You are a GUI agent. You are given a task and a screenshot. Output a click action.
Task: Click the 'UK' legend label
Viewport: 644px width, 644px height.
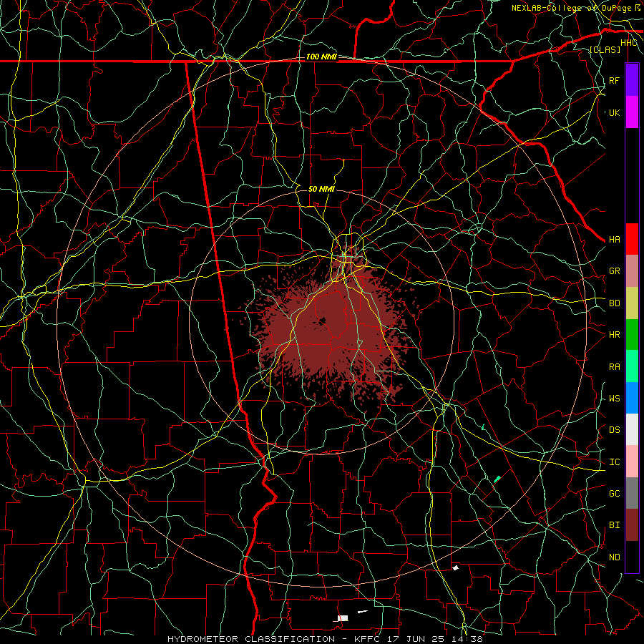pyautogui.click(x=614, y=112)
